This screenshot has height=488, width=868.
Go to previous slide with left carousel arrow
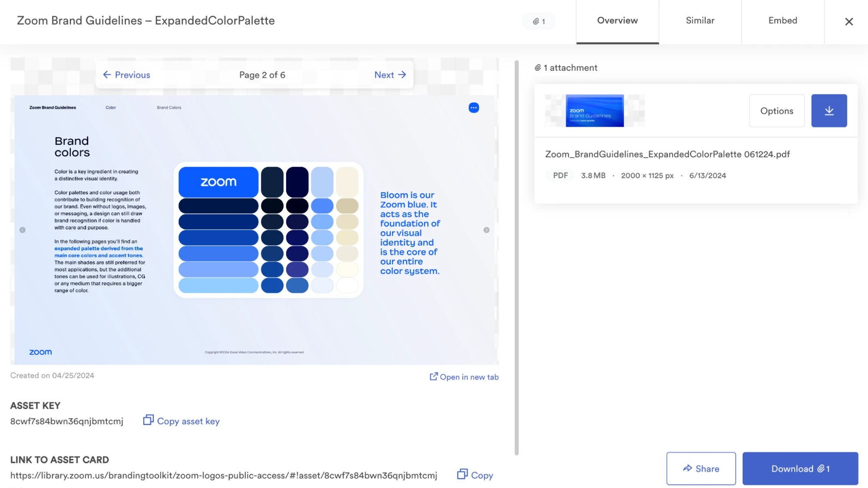(x=23, y=230)
